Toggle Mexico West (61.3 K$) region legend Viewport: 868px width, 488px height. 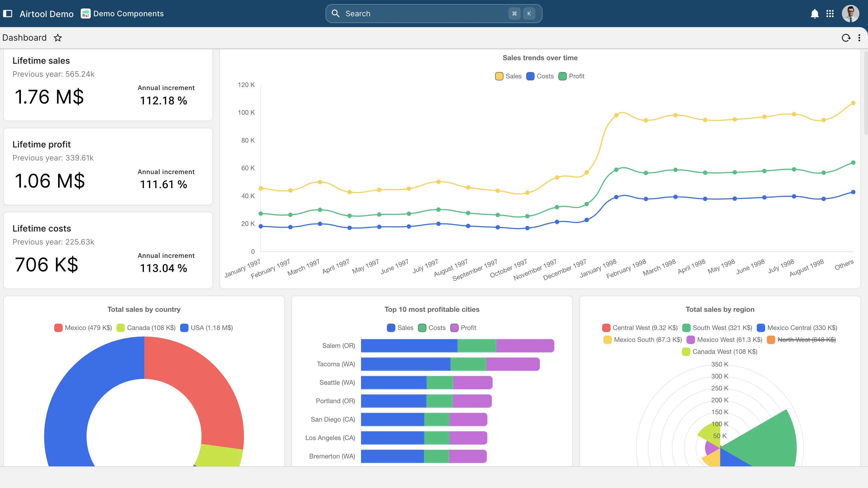(725, 339)
